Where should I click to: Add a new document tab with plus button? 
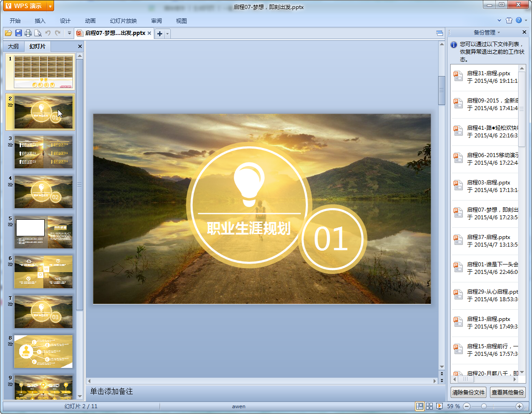tap(160, 34)
